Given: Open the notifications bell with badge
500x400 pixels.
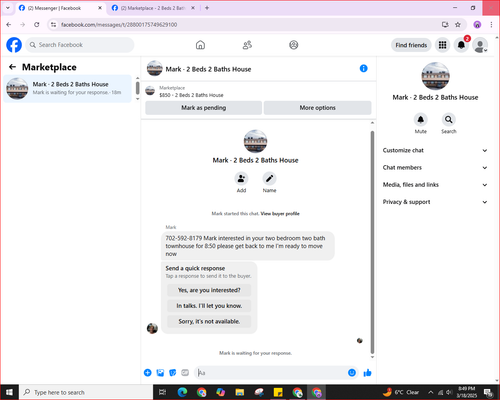Looking at the screenshot, I should click(461, 45).
